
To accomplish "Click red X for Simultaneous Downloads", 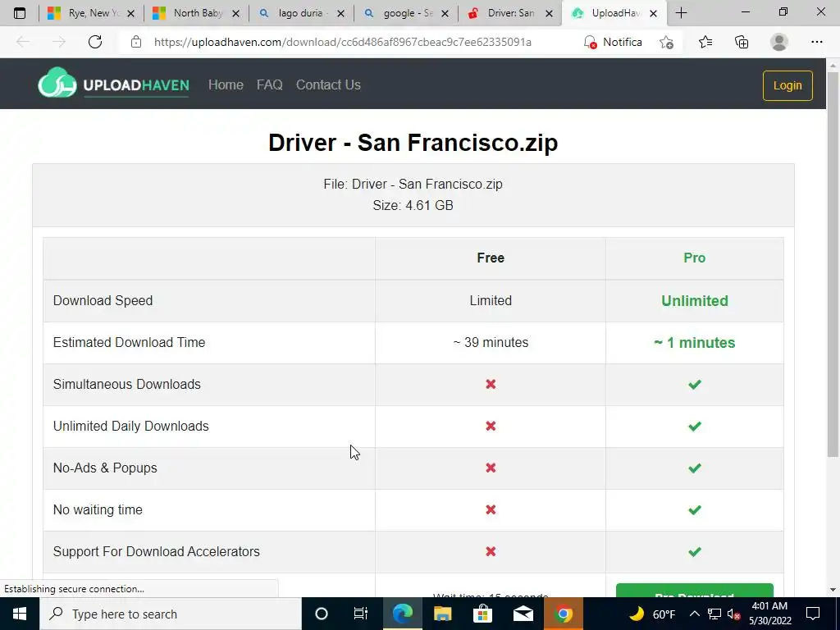I will point(491,384).
